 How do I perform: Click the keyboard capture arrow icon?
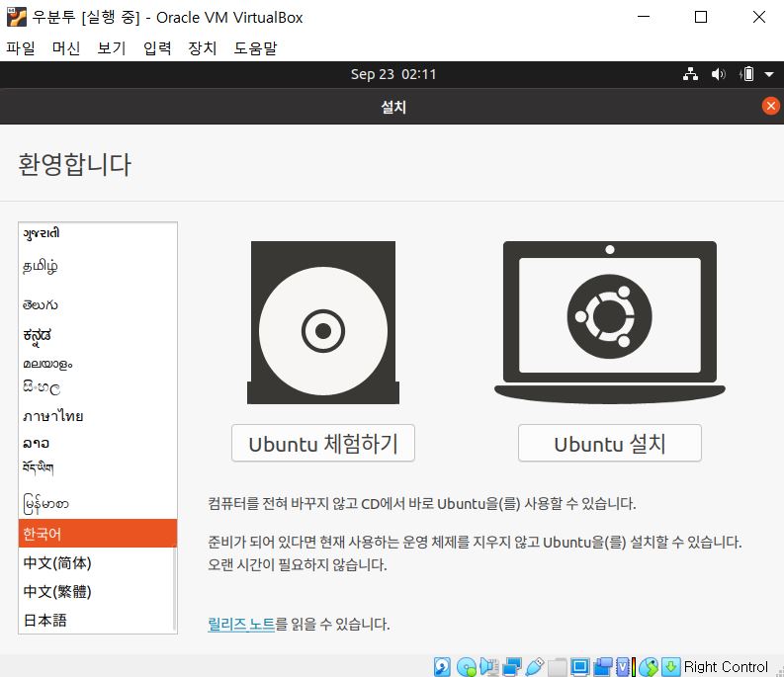coord(671,666)
